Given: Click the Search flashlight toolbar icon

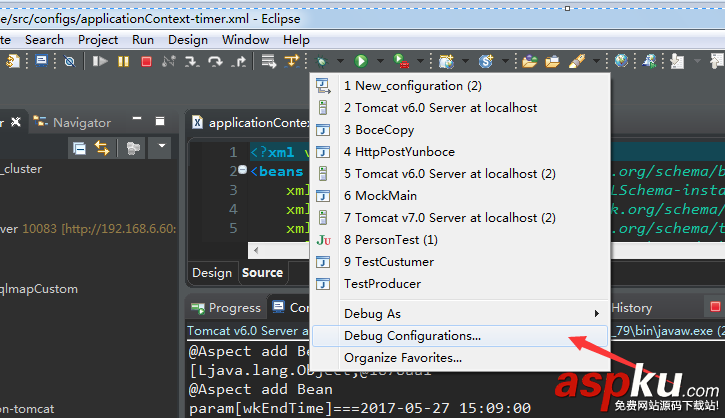Looking at the screenshot, I should coord(577,61).
